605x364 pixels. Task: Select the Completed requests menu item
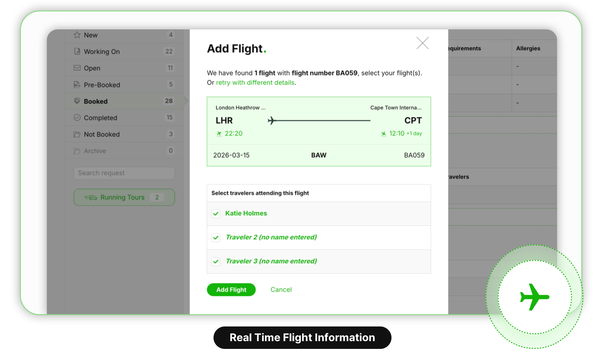(100, 118)
